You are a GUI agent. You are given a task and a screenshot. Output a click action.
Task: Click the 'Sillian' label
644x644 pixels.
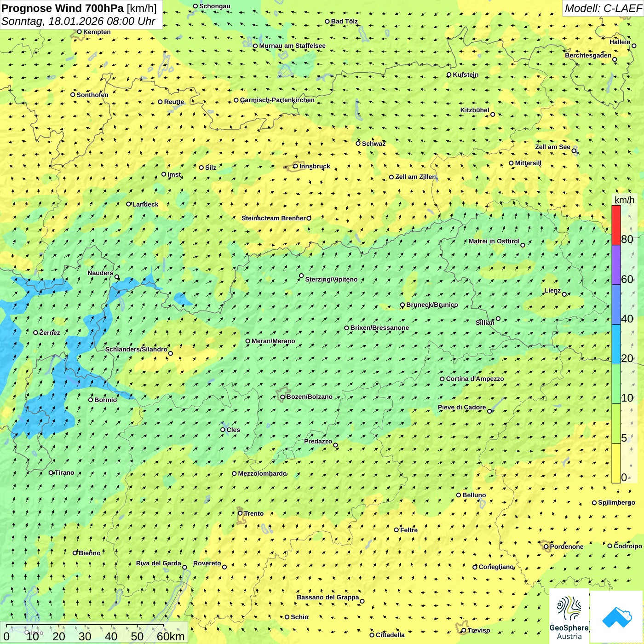tap(485, 322)
